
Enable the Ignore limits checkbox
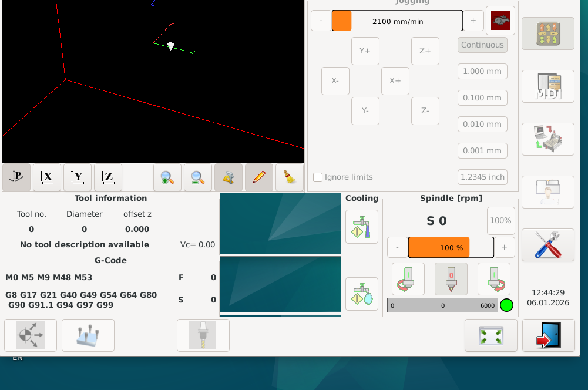pos(318,177)
